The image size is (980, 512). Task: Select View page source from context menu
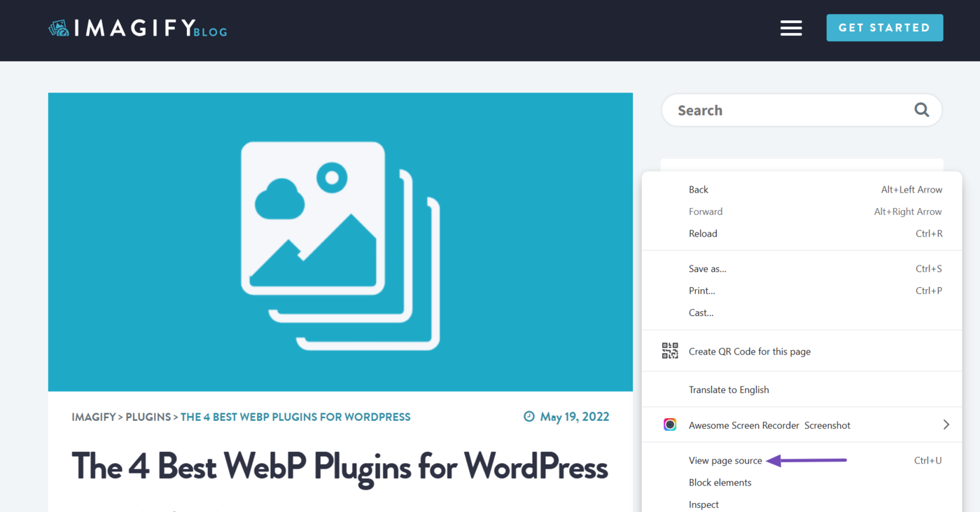[x=725, y=461]
